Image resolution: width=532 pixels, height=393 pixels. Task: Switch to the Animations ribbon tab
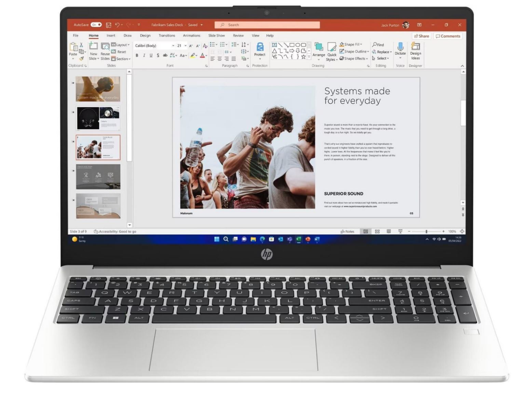click(x=191, y=36)
